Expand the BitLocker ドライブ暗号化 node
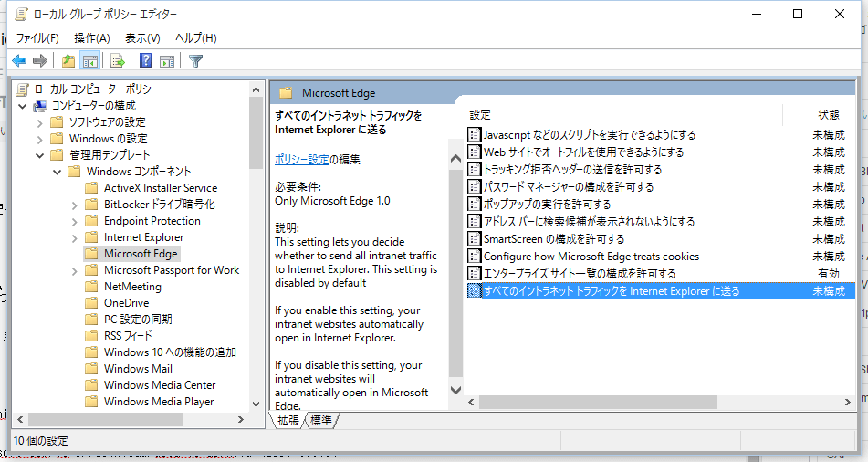Viewport: 868px width, 462px height. [x=74, y=205]
